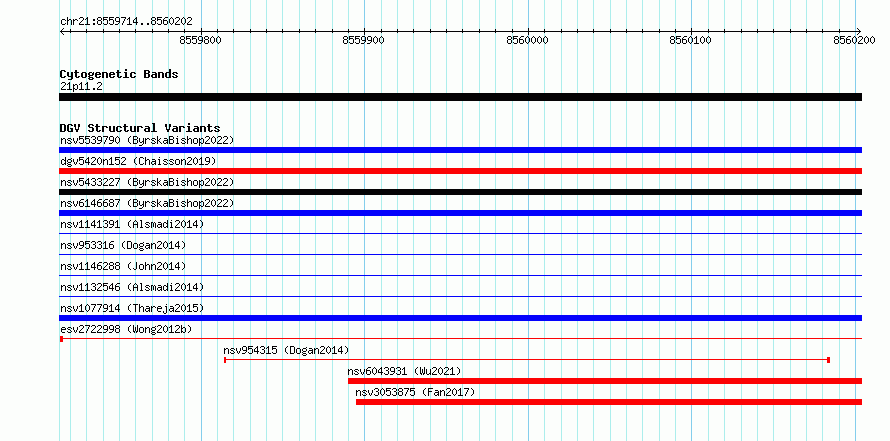Click the red dgv5420n152 variant bar

(460, 171)
